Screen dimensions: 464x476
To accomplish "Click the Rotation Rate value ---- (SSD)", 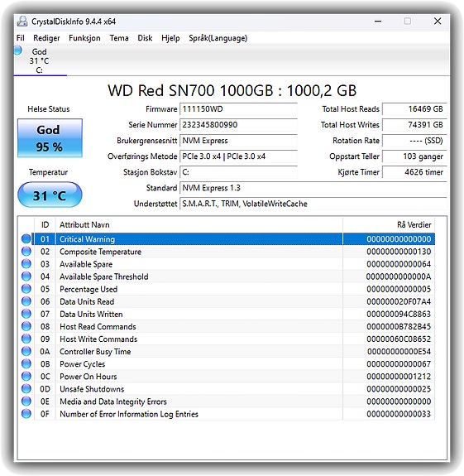I will click(x=414, y=141).
